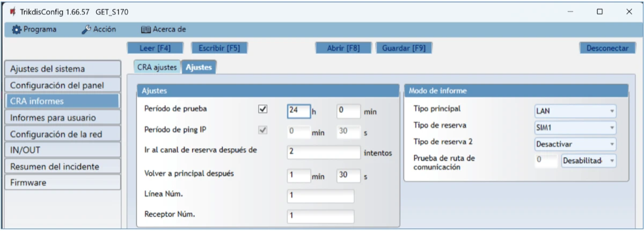Screen dimensions: 644x231
Task: Open Configuración de la red section
Action: tap(62, 134)
